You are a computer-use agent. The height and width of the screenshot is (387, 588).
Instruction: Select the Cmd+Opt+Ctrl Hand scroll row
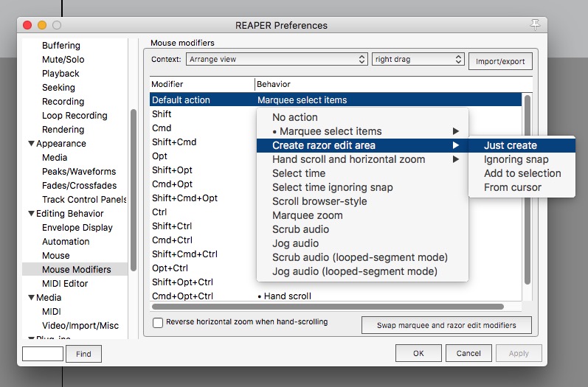[x=336, y=296]
